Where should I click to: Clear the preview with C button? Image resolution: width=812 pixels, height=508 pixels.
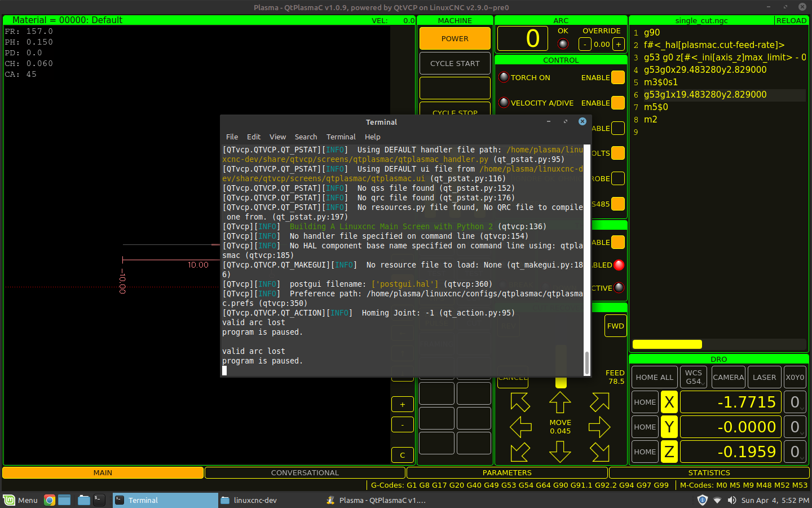pos(402,455)
